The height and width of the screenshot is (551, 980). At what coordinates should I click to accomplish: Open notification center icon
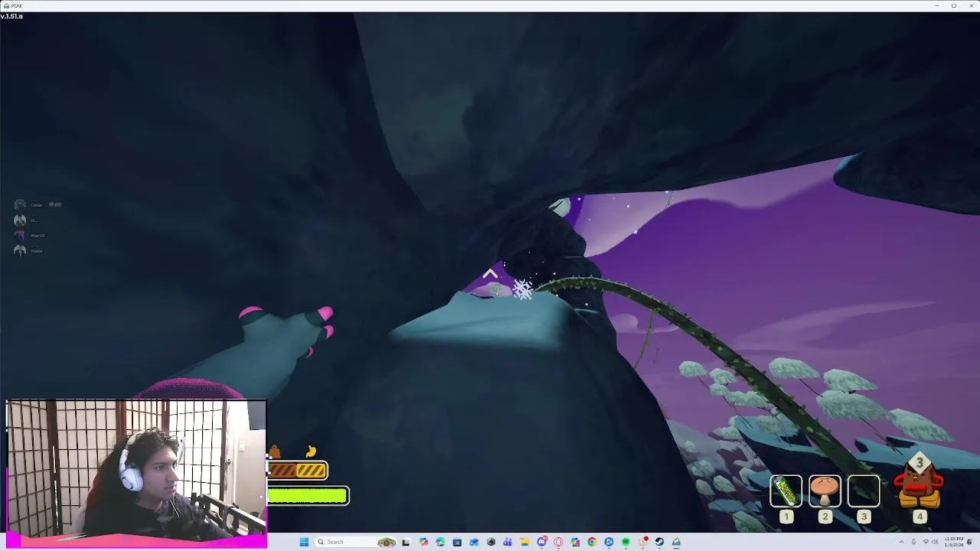tap(969, 542)
